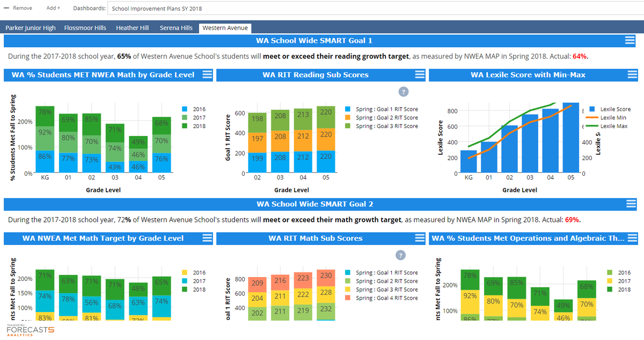Open menu for WA % Students Met Operations panel

pos(632,238)
